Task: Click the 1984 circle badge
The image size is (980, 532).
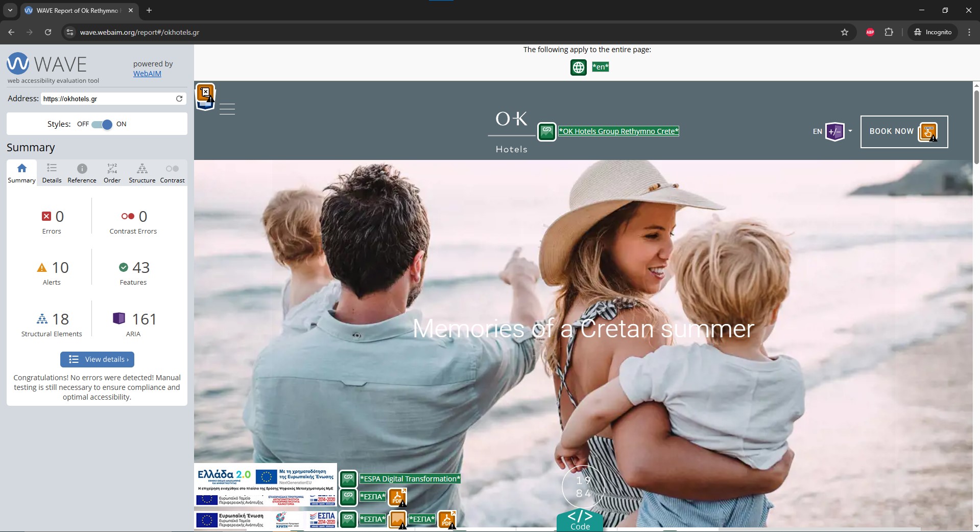Action: [x=583, y=487]
